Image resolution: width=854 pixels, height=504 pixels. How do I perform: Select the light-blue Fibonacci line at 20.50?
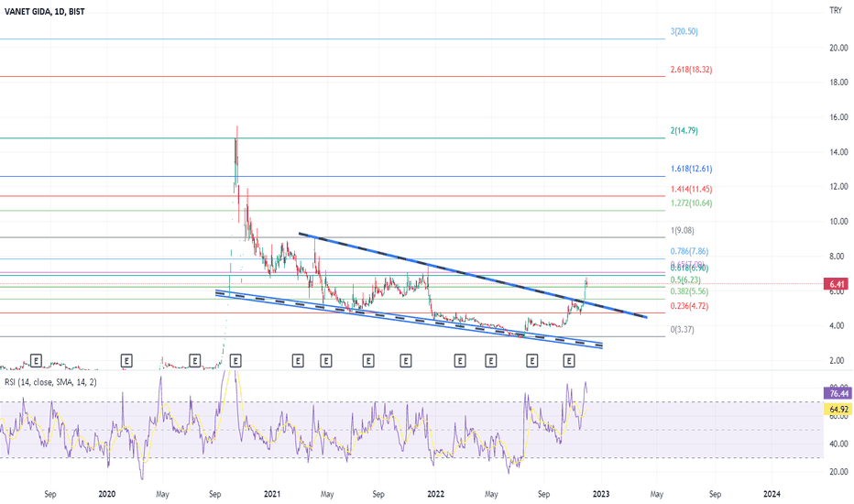tap(333, 38)
